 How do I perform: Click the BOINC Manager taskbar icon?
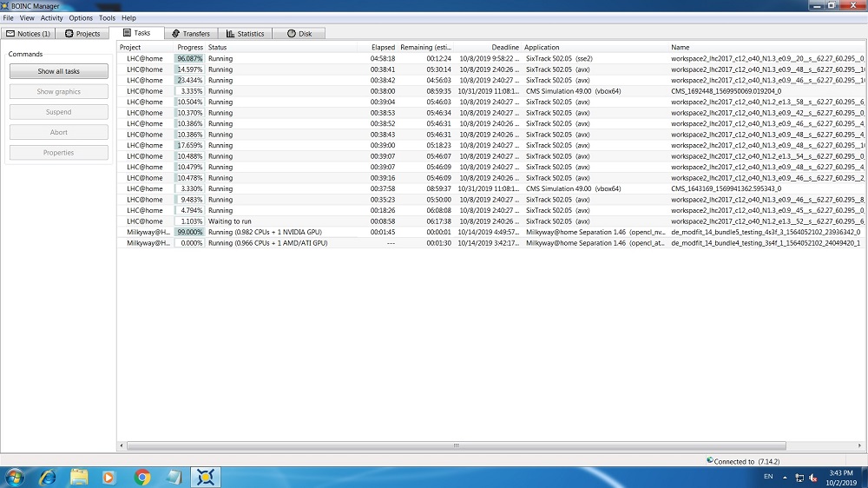[206, 477]
